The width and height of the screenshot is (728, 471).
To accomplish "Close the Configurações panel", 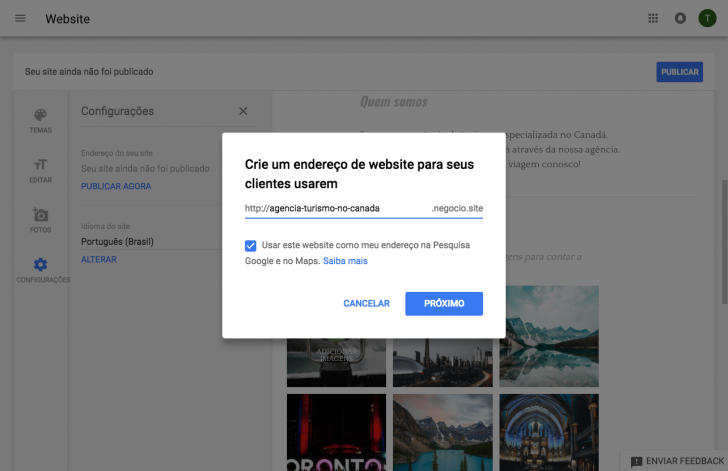I will (x=243, y=111).
